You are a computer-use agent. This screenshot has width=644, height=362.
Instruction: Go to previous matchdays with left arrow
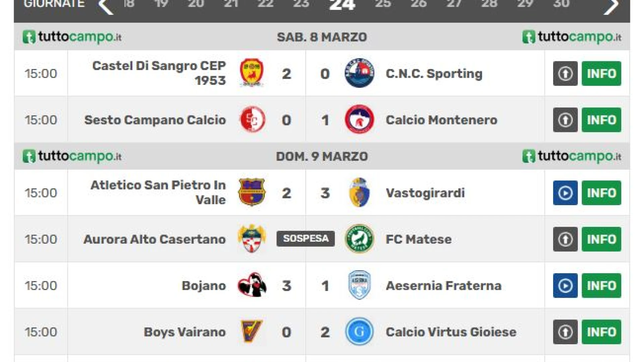click(106, 6)
